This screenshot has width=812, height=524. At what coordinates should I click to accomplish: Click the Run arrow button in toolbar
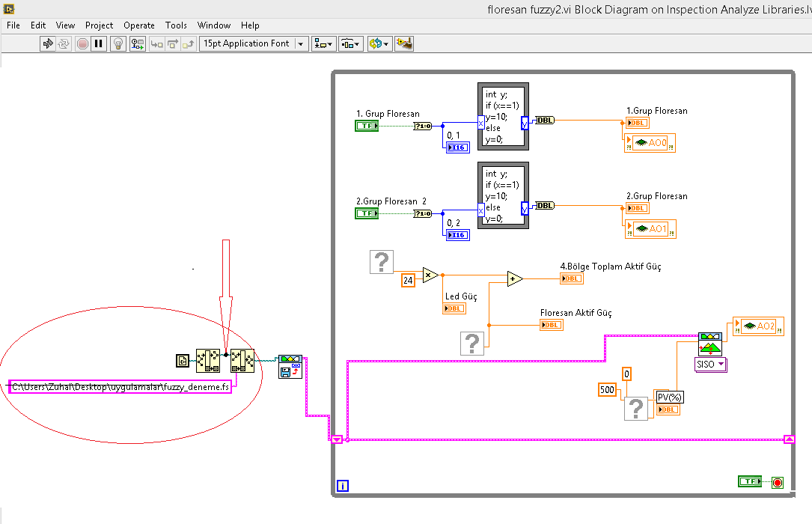[48, 43]
